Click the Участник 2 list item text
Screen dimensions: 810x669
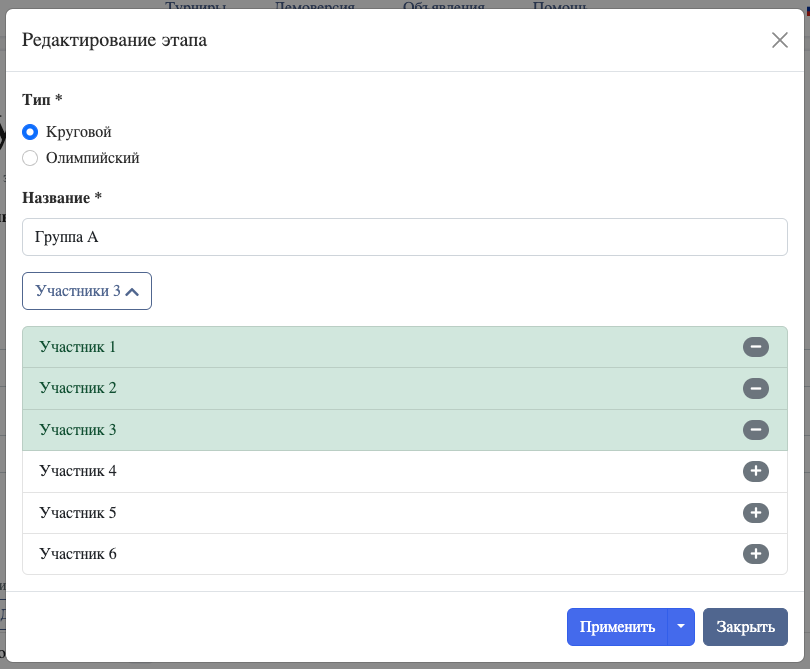click(78, 388)
